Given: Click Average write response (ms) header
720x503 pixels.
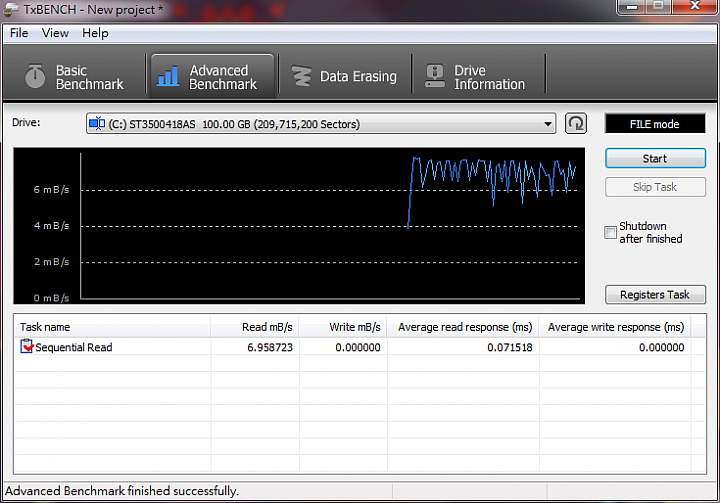Looking at the screenshot, I should tap(615, 327).
